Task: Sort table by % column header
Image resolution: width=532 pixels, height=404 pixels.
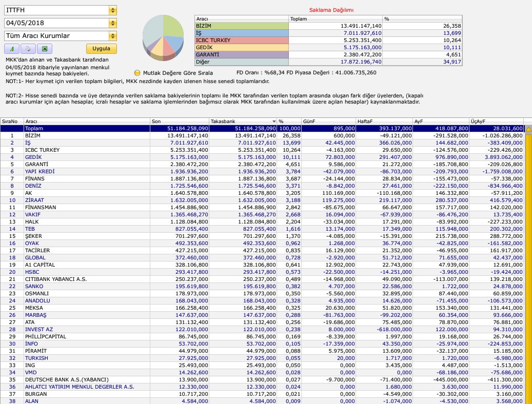Action: (289, 122)
